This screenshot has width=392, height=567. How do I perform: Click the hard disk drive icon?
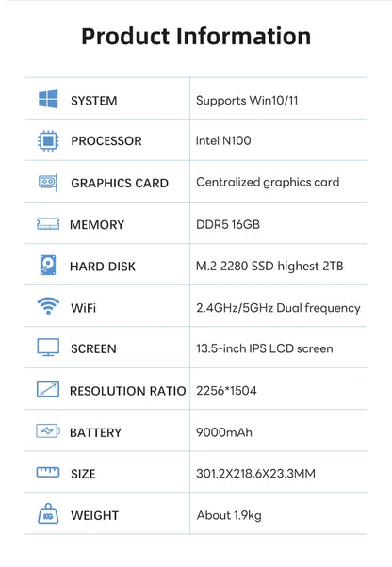coord(48,265)
